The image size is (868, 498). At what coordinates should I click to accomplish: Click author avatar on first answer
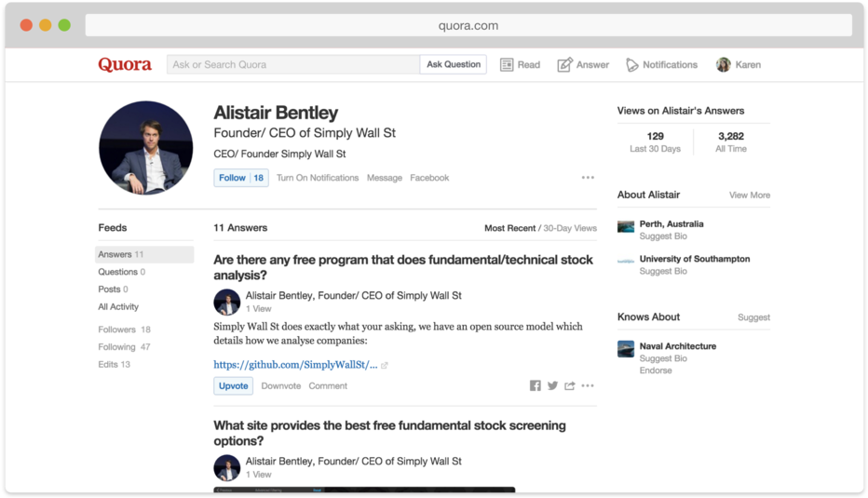click(x=227, y=303)
